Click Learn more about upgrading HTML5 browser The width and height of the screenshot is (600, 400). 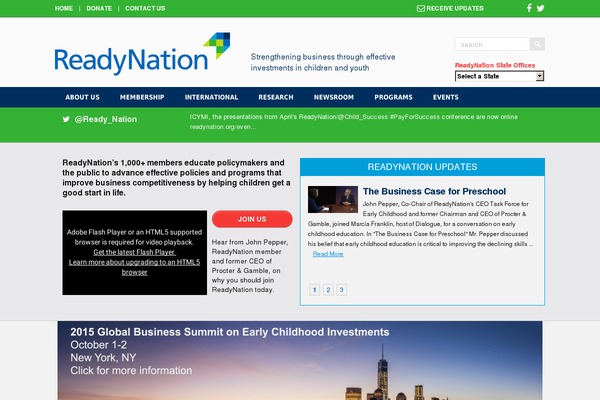pos(134,267)
